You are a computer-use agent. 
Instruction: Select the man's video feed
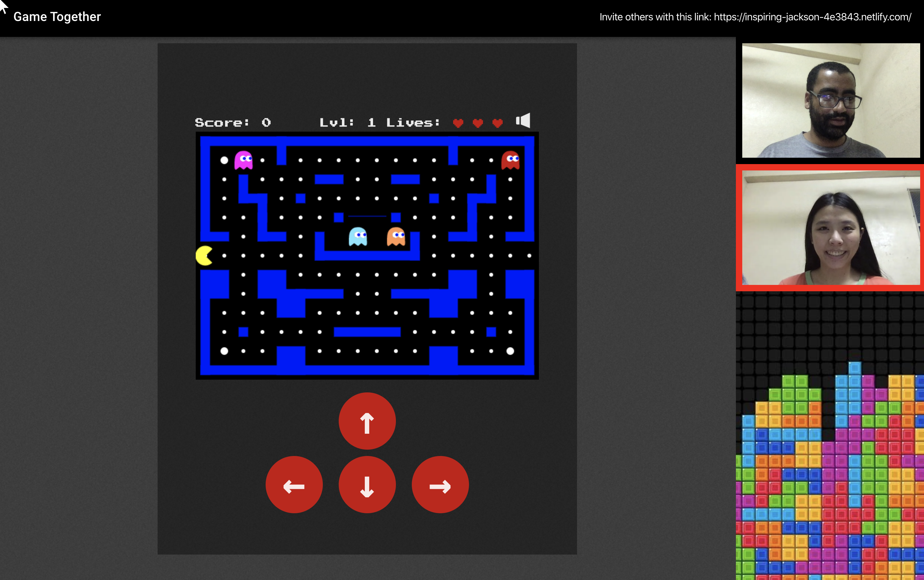tap(831, 100)
